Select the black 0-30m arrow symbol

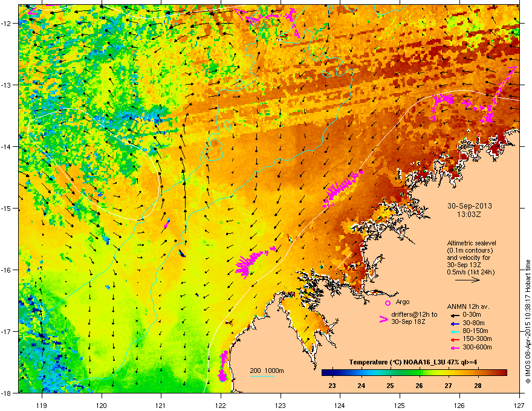coord(454,315)
